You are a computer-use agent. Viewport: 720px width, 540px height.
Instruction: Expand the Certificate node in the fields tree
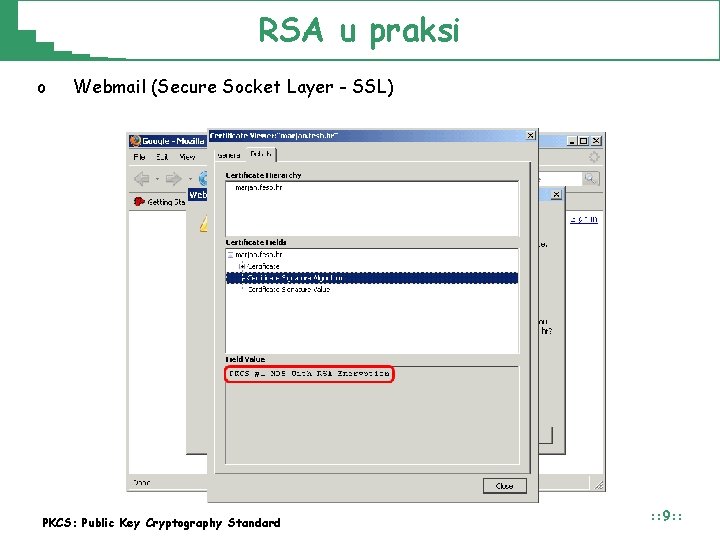[242, 266]
